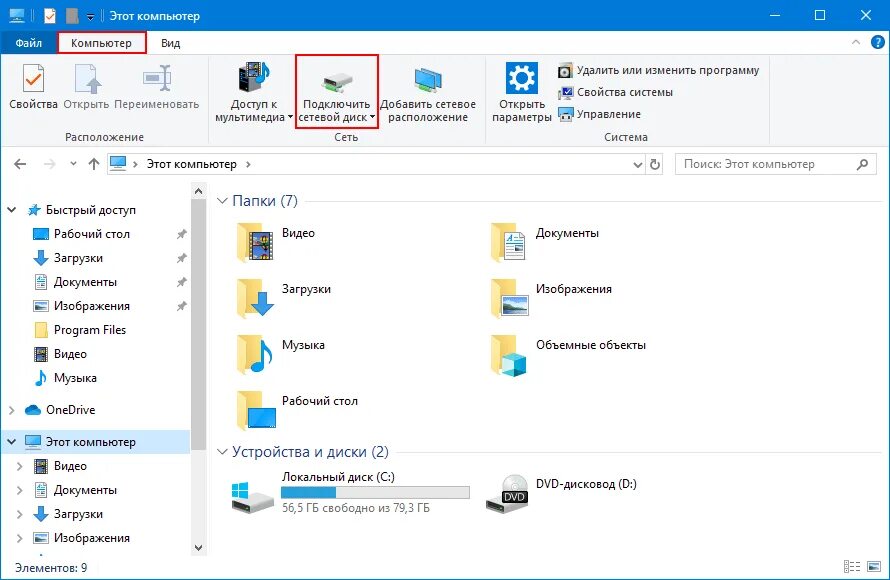The height and width of the screenshot is (580, 890).
Task: Select DVD-дисковод (D:) drive
Action: coord(561,494)
